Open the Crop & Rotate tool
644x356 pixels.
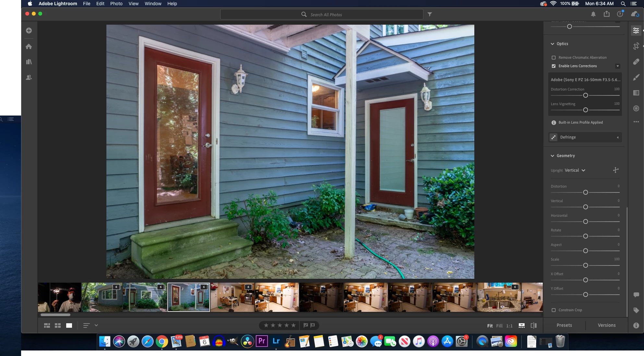636,46
